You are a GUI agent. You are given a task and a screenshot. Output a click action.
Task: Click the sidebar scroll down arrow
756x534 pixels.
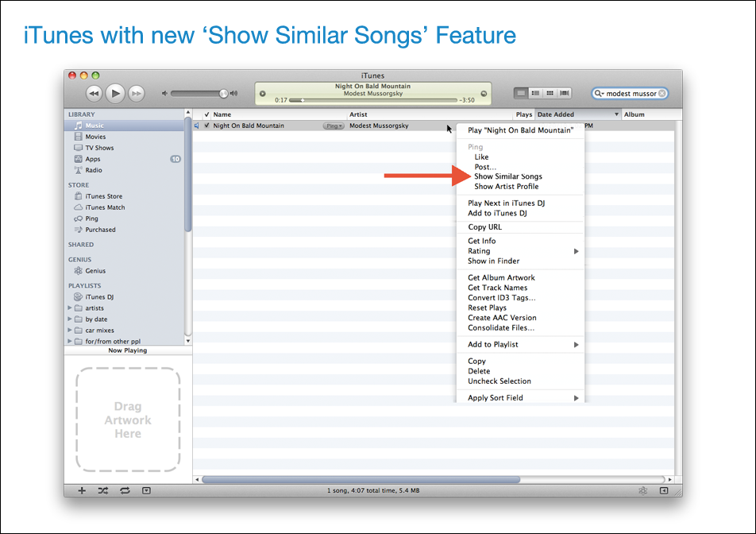[188, 341]
